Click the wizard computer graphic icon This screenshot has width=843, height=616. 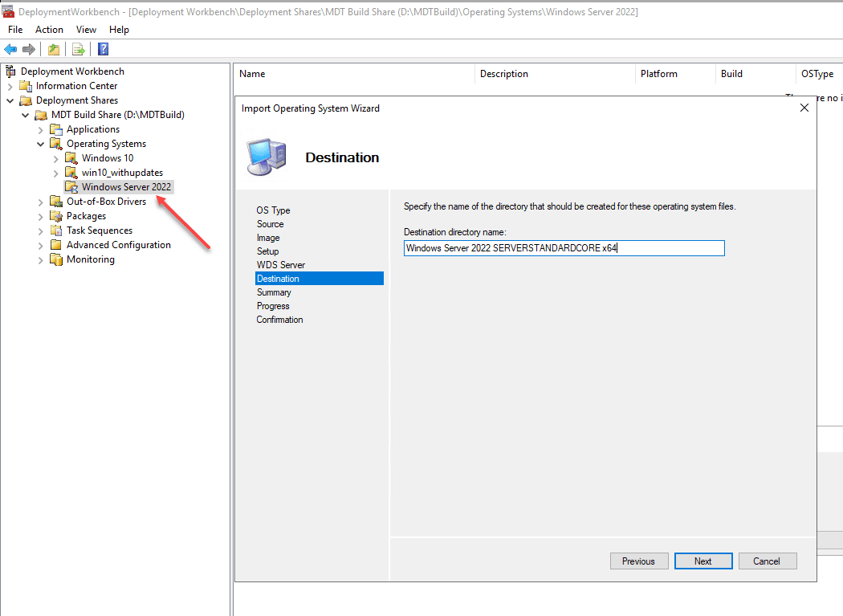(x=267, y=157)
